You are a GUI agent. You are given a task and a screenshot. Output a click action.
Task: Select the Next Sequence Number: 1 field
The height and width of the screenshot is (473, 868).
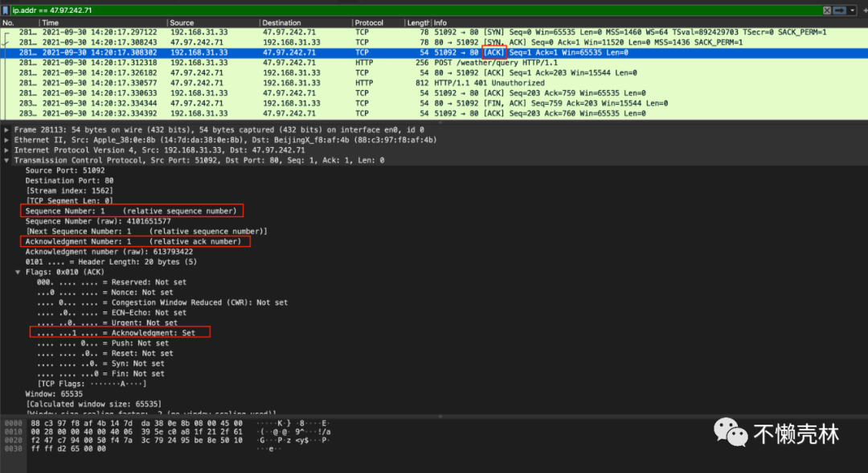146,231
